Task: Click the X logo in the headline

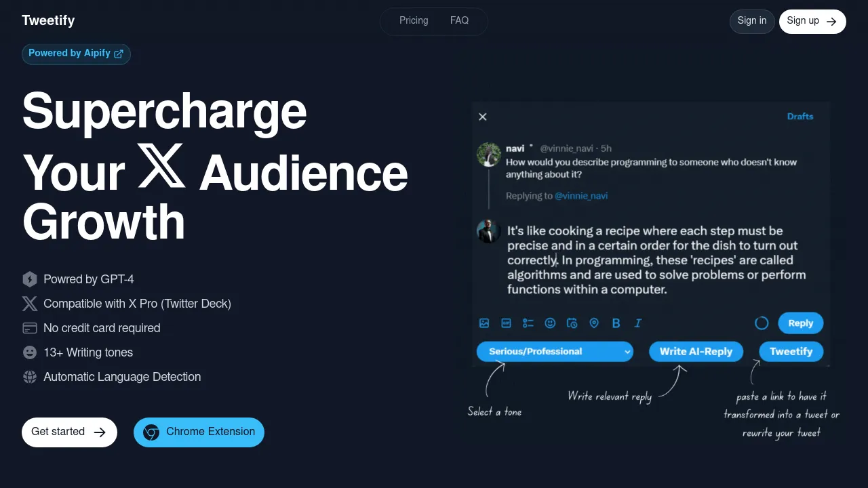Action: 161,165
